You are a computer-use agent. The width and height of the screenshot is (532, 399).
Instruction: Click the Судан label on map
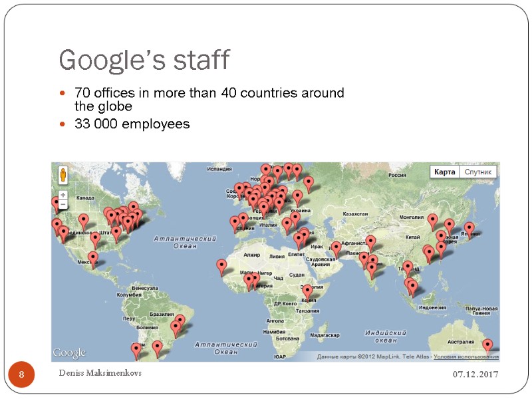point(297,275)
